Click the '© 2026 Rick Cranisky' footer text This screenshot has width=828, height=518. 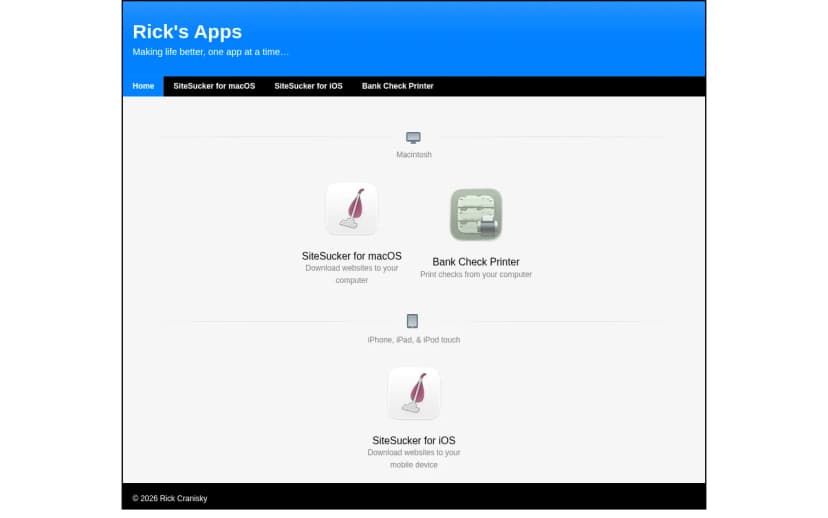coord(170,498)
